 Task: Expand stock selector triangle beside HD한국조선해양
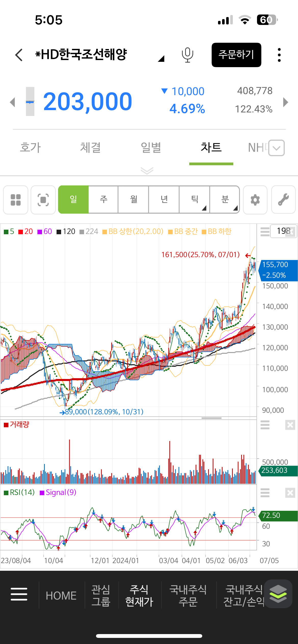tap(161, 59)
